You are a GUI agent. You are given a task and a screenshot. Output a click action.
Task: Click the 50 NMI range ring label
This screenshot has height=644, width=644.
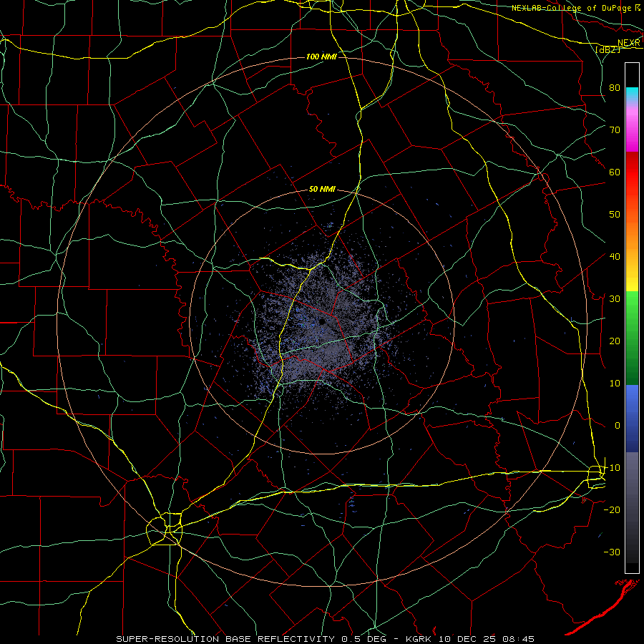[322, 189]
